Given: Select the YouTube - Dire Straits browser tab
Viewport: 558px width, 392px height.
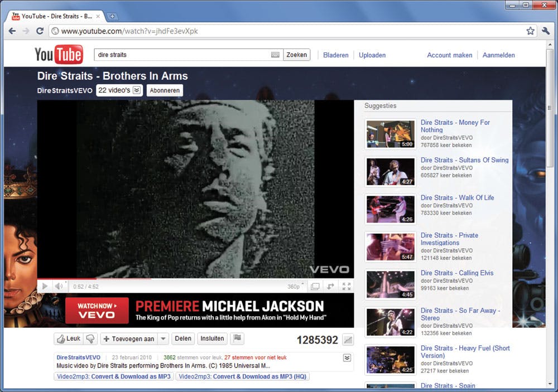Looking at the screenshot, I should click(55, 16).
